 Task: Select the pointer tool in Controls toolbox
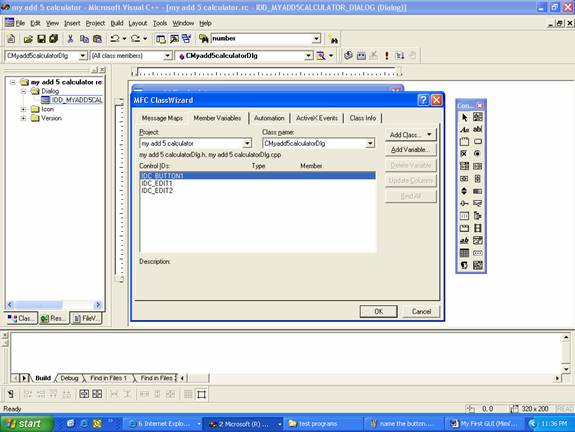click(465, 117)
